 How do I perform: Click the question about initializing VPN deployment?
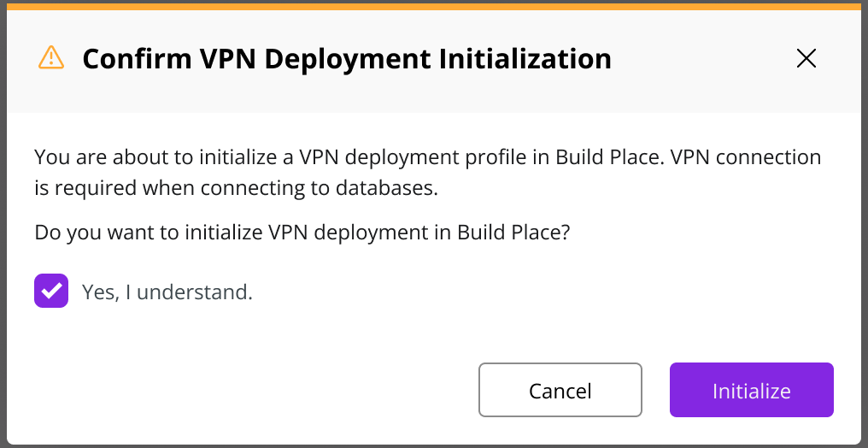click(x=302, y=232)
